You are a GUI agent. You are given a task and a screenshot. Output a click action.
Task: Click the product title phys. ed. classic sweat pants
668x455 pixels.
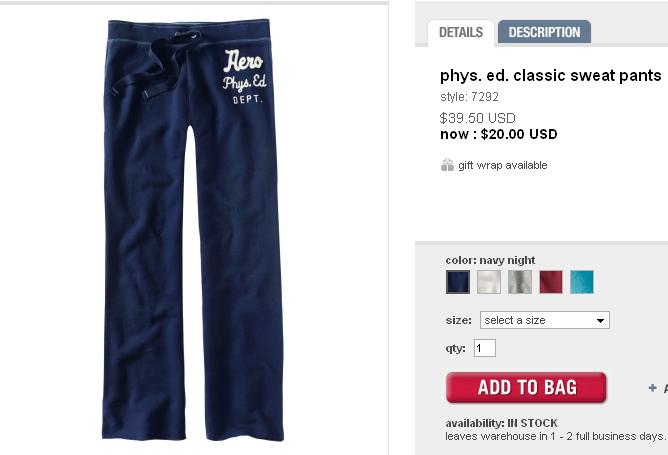pos(551,75)
